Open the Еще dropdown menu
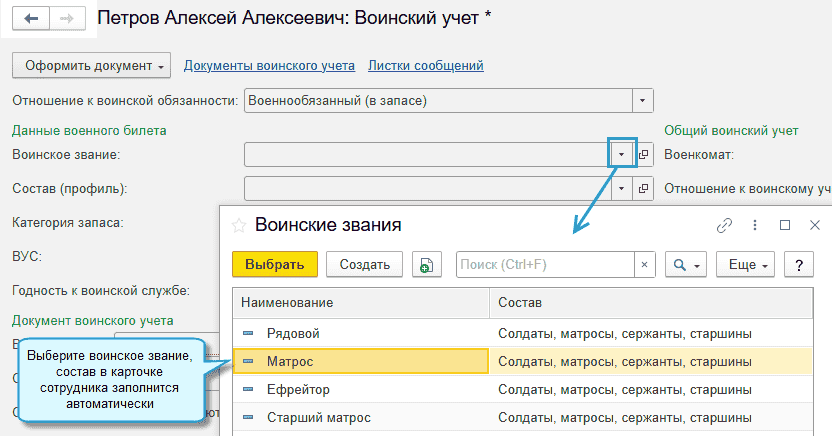The height and width of the screenshot is (436, 832). [746, 264]
